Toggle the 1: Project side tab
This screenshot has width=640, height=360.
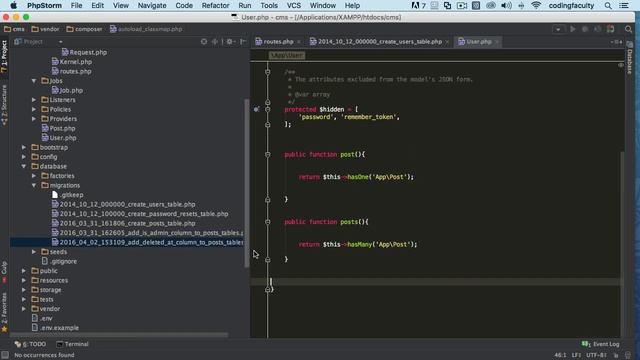[4, 56]
